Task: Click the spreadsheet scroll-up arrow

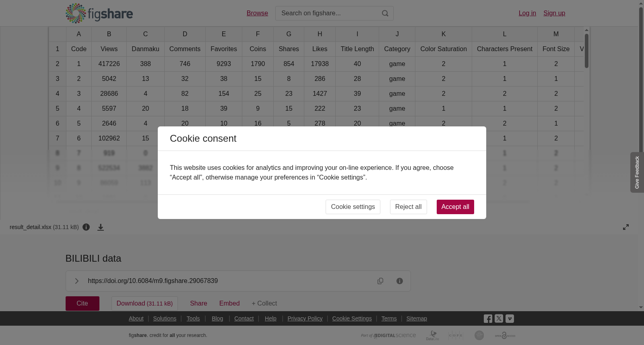Action: [587, 30]
